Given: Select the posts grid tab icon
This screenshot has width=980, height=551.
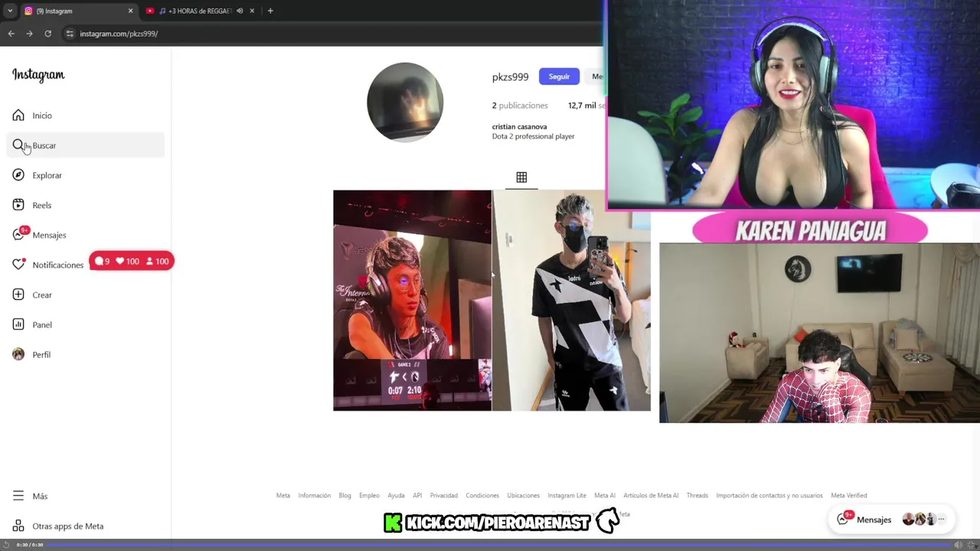Looking at the screenshot, I should [521, 178].
